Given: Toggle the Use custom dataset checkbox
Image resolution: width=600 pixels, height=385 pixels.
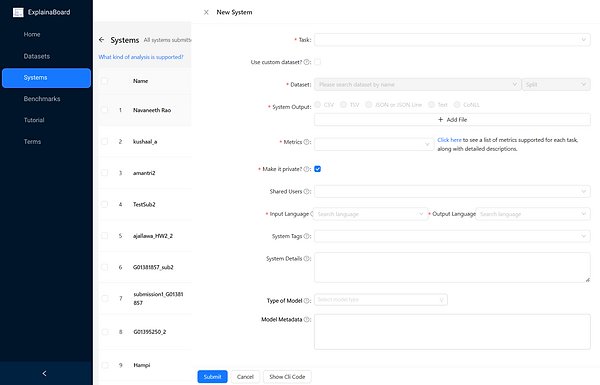Looking at the screenshot, I should [318, 62].
